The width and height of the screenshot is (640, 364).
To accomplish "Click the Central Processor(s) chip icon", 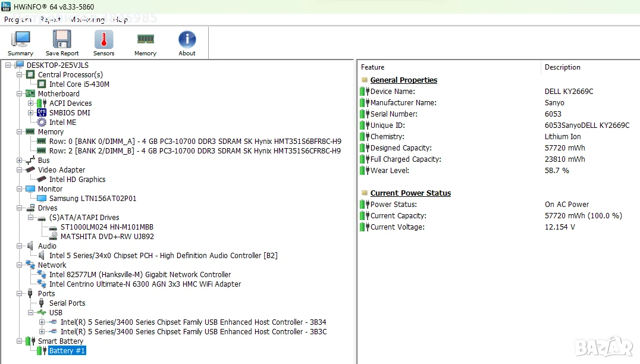I will point(30,75).
